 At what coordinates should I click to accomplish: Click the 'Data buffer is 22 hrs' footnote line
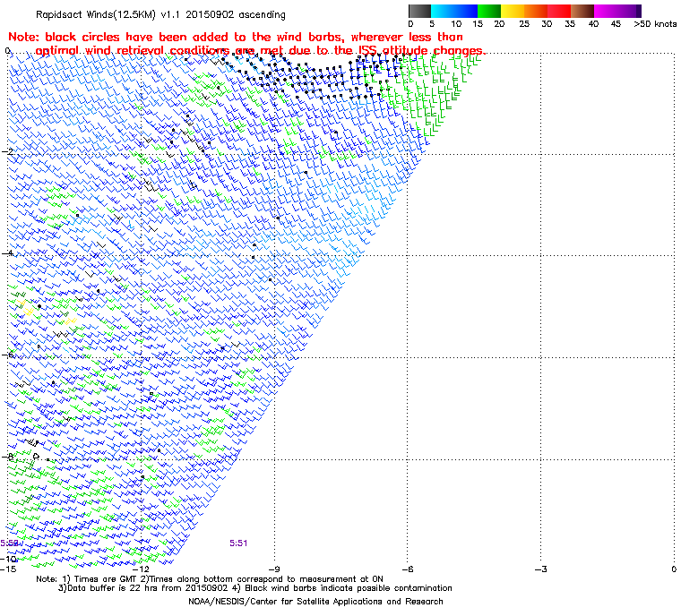pyautogui.click(x=255, y=588)
